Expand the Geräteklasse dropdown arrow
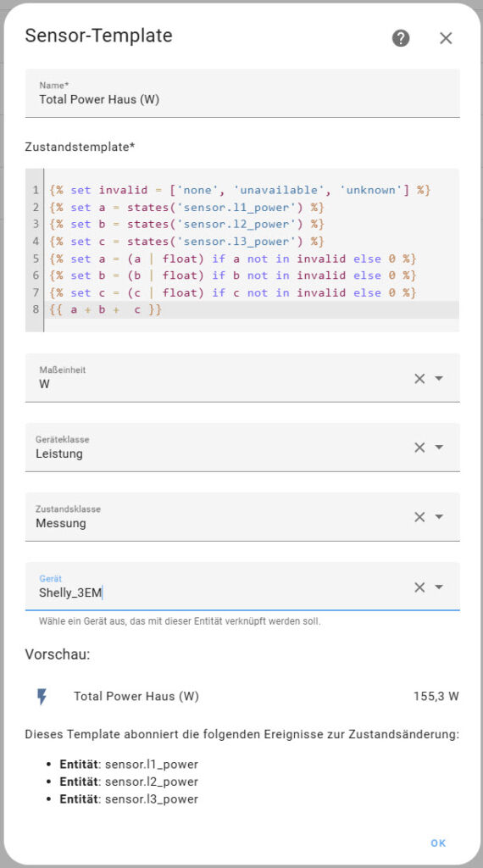Screen dimensions: 483x868 click(x=439, y=448)
